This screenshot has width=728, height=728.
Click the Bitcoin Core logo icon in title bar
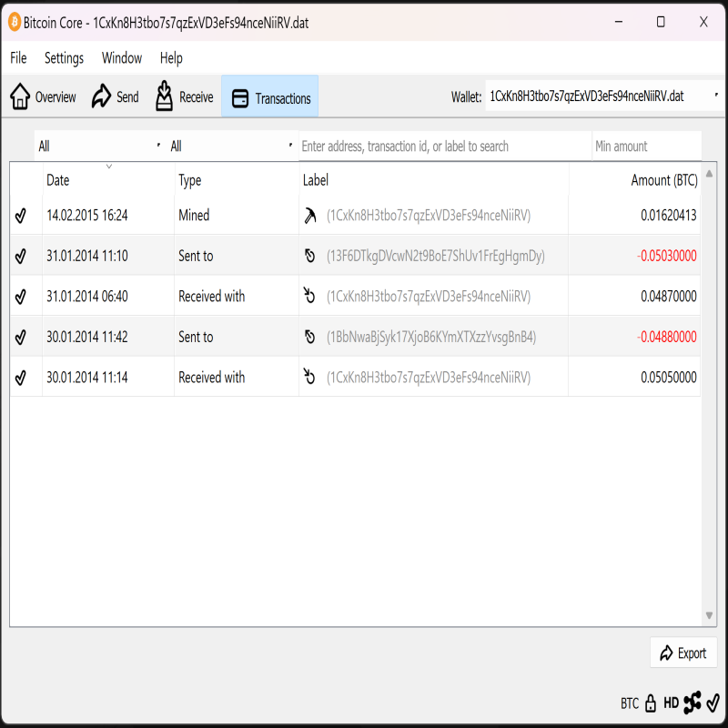(15, 22)
